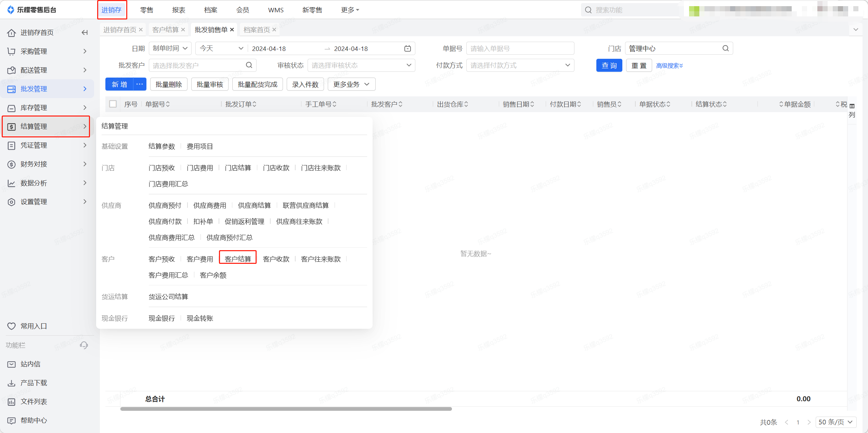Image resolution: width=868 pixels, height=433 pixels.
Task: Go to next page arrow in pagination
Action: [809, 422]
